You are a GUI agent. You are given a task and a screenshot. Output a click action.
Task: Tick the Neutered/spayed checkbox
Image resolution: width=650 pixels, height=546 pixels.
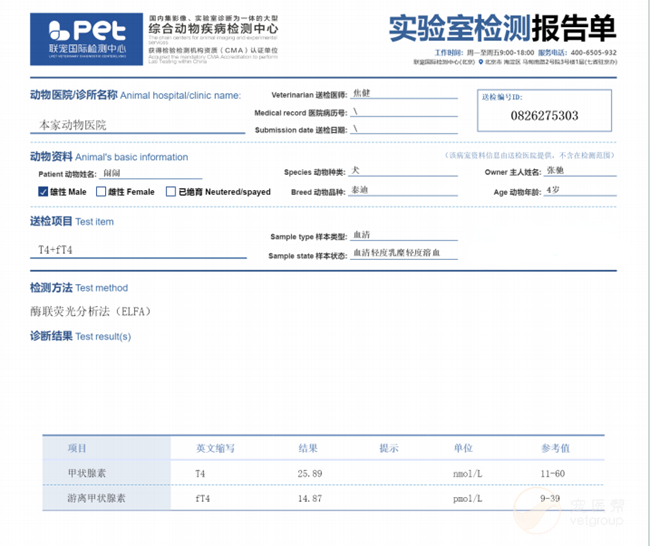click(x=171, y=191)
